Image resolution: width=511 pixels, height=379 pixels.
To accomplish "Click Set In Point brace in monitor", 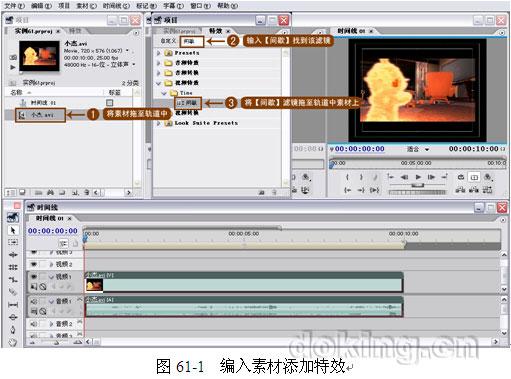I will point(347,177).
